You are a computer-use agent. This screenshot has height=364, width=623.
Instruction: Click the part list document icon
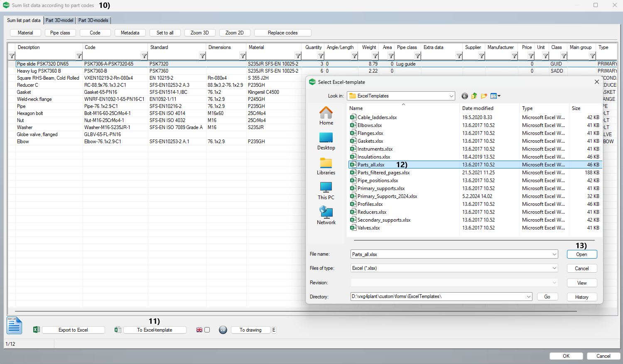[x=14, y=325]
